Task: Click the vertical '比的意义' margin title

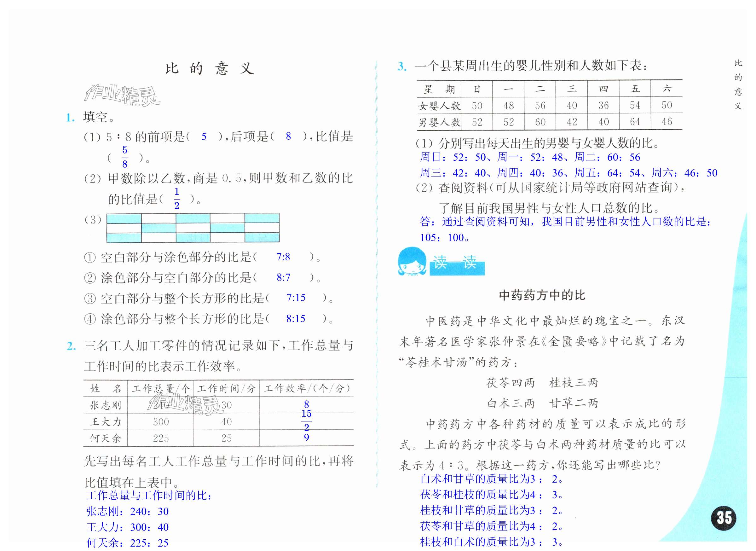Action: 738,85
